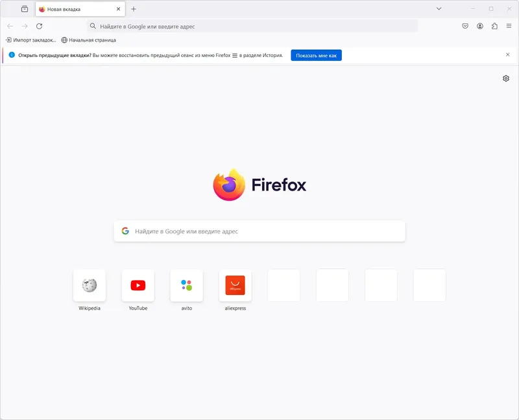The height and width of the screenshot is (420, 519).
Task: Click the Показать мне как button
Action: click(x=316, y=56)
